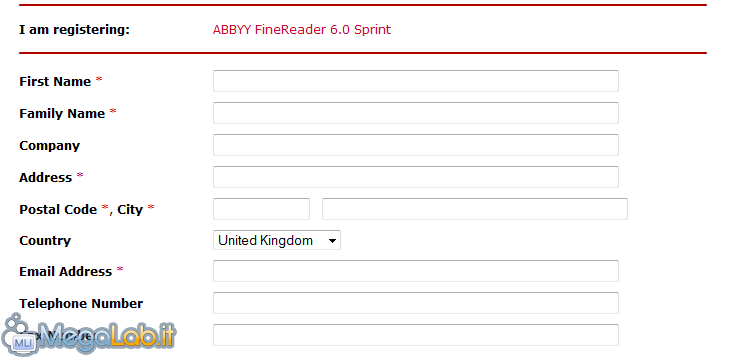Focus the bottom-most input field below Telephone Number

pyautogui.click(x=416, y=335)
